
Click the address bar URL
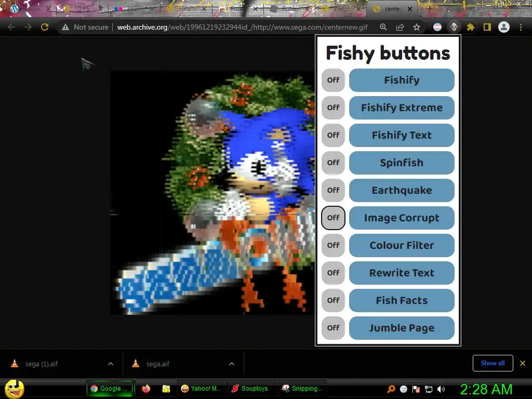(242, 27)
